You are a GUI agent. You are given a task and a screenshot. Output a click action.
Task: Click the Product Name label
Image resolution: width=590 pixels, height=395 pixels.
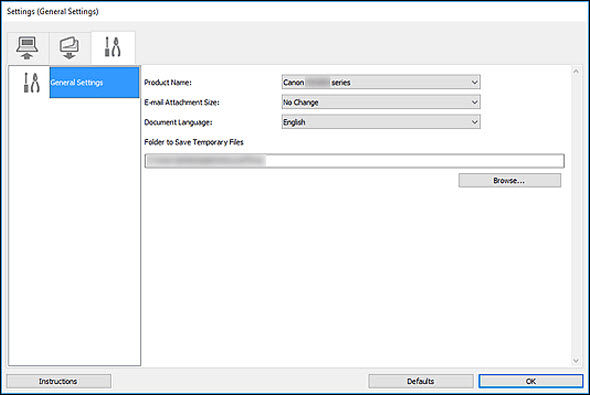coord(168,82)
